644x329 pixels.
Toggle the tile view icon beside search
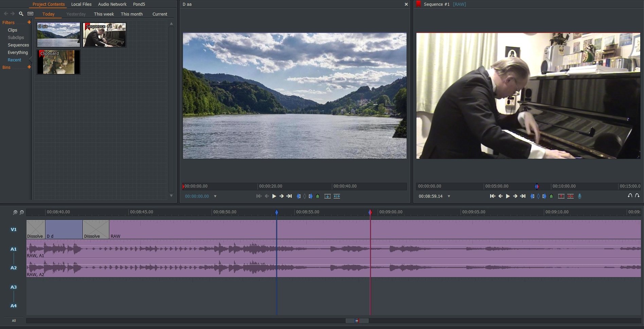click(31, 14)
